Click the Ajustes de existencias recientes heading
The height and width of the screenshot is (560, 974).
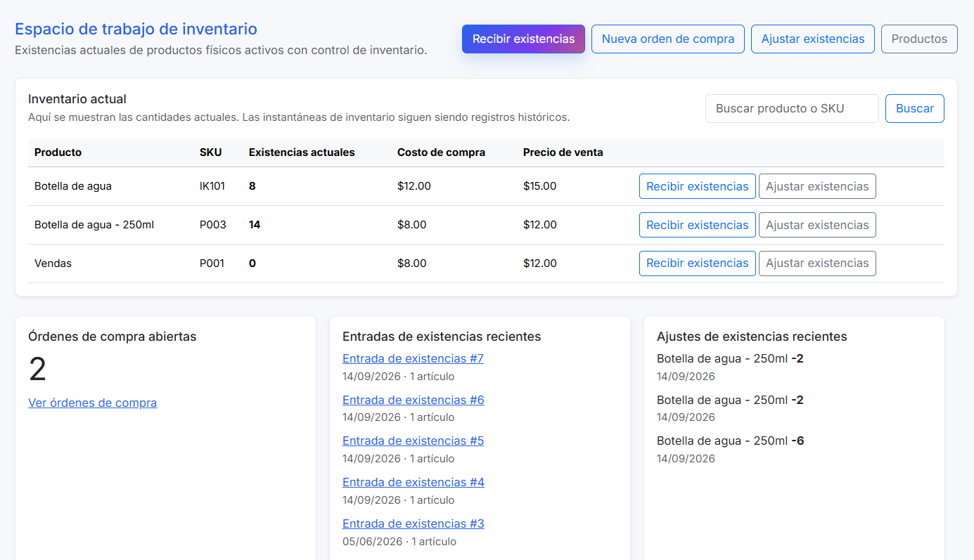tap(752, 337)
